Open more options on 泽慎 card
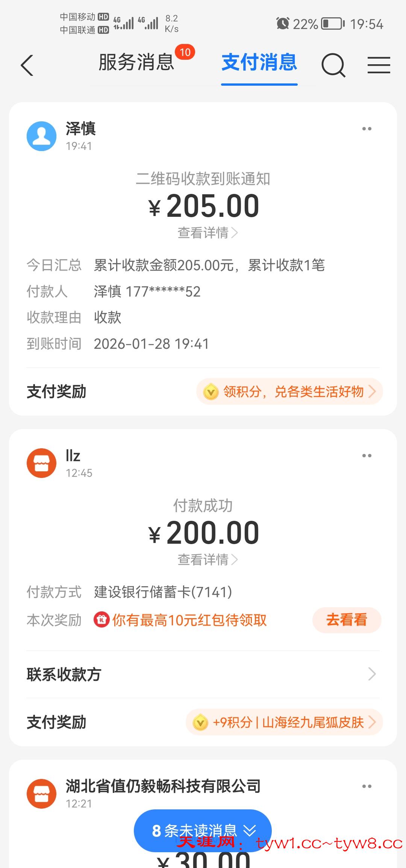 pos(367,129)
